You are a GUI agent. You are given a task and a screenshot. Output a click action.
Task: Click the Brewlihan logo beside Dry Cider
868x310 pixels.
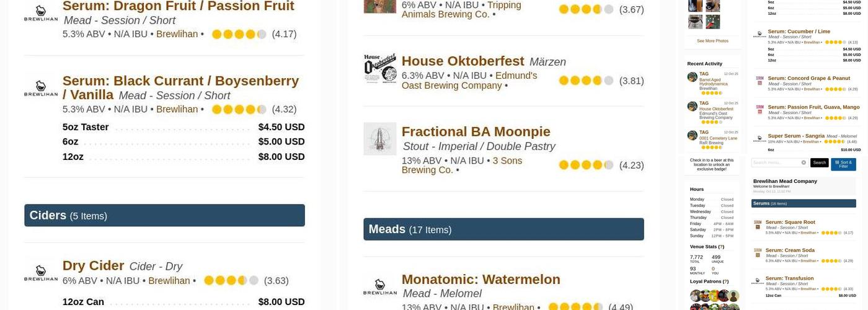tap(41, 273)
